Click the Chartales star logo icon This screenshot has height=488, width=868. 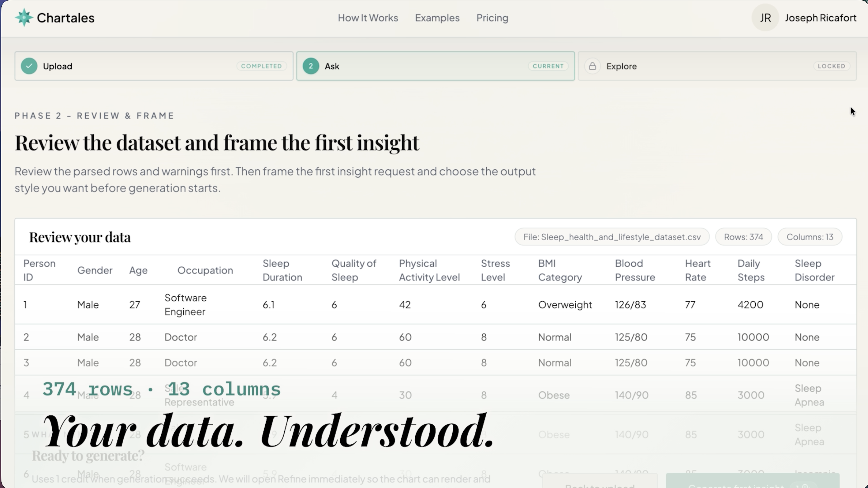[x=24, y=18]
